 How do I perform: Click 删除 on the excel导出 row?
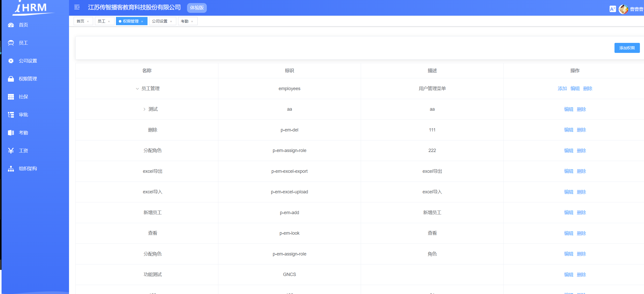click(x=581, y=171)
